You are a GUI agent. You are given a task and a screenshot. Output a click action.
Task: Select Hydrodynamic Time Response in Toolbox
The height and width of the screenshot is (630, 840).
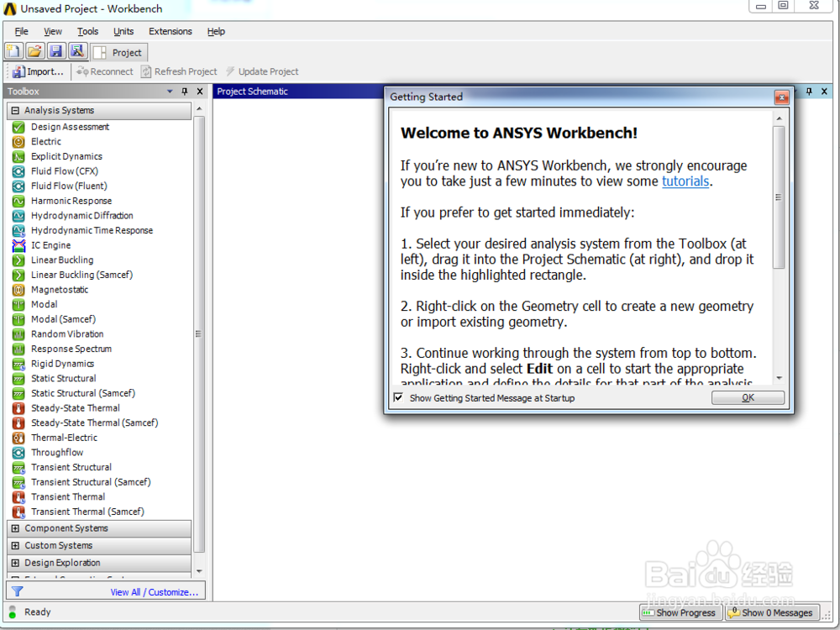(x=92, y=230)
